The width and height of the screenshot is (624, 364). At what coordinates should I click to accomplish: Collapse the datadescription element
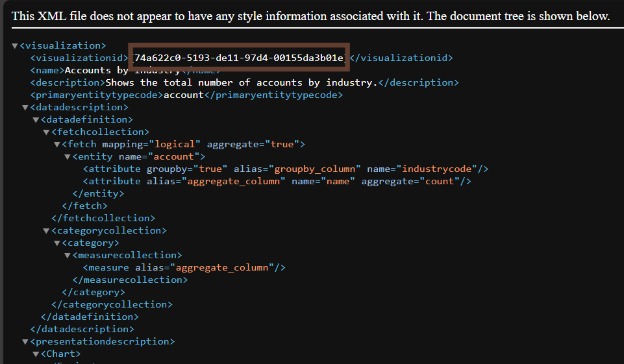[25, 108]
